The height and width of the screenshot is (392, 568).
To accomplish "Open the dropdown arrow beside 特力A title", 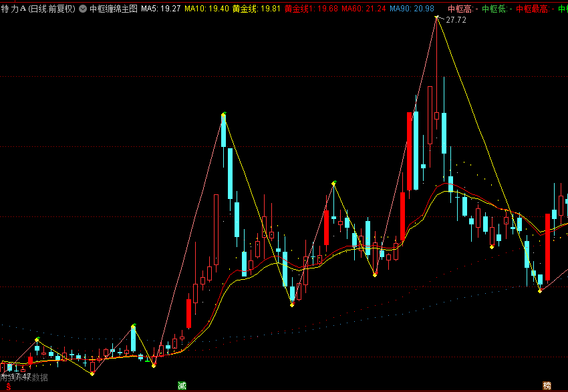I will [83, 9].
